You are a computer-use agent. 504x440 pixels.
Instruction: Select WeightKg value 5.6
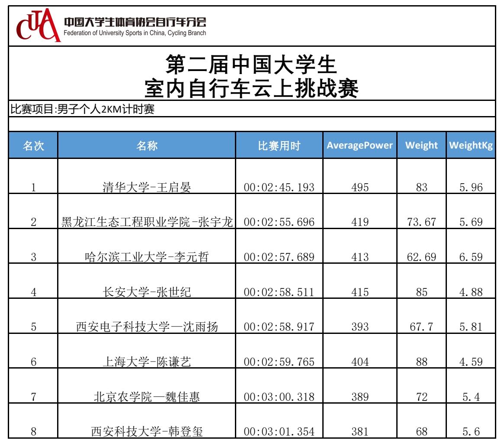471,432
